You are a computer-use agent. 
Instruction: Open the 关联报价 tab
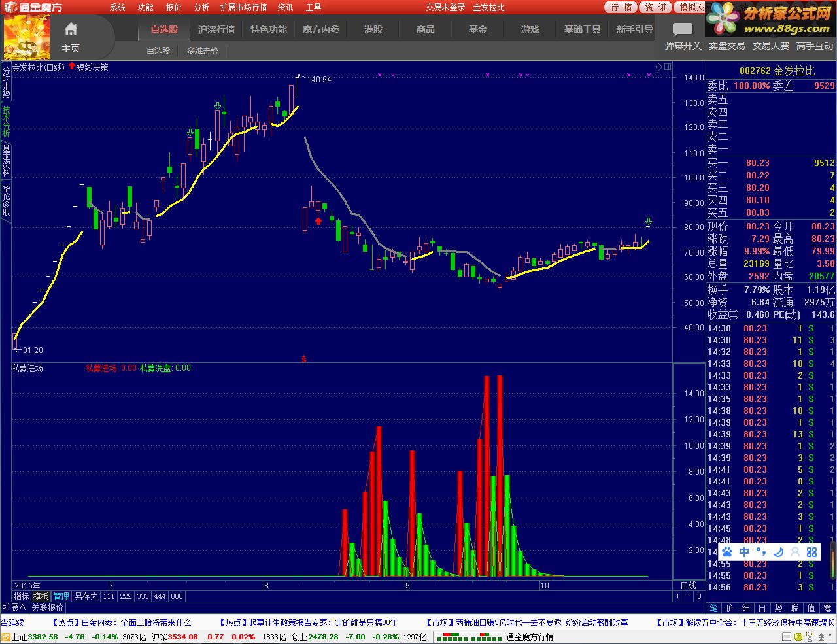click(47, 607)
